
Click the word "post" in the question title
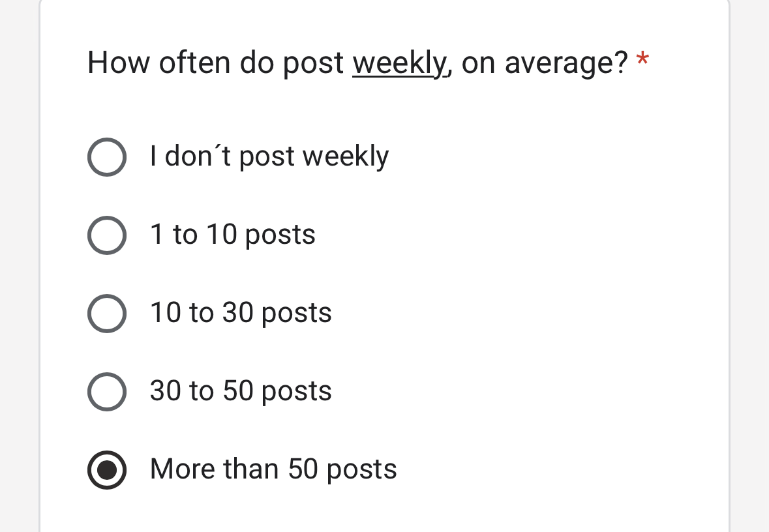coord(313,63)
